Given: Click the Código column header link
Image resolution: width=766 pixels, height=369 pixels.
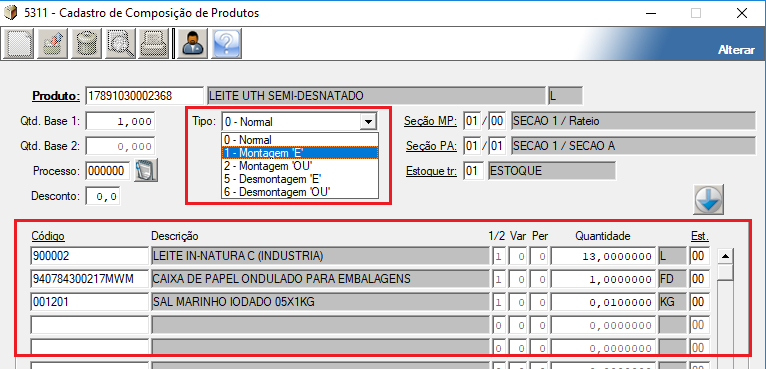Looking at the screenshot, I should pos(48,236).
